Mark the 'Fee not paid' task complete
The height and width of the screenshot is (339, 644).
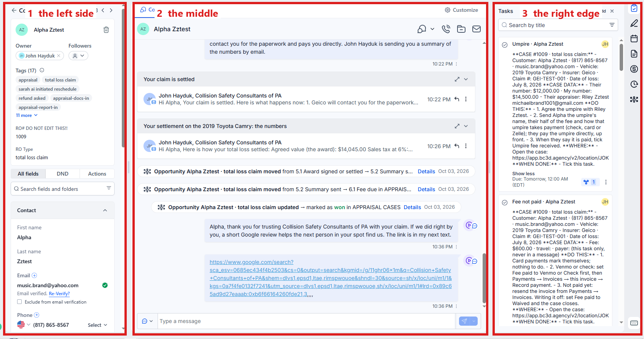(505, 202)
